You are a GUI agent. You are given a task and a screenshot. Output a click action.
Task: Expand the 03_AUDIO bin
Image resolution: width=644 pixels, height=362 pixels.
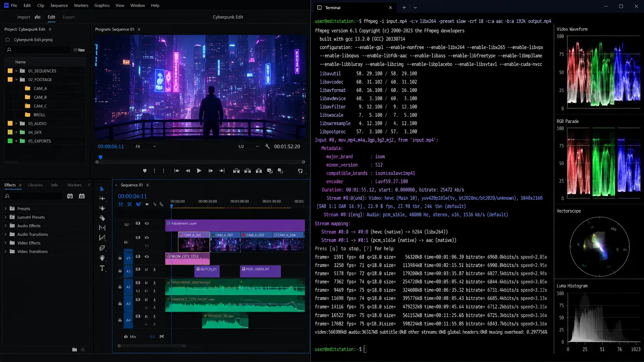[x=16, y=123]
